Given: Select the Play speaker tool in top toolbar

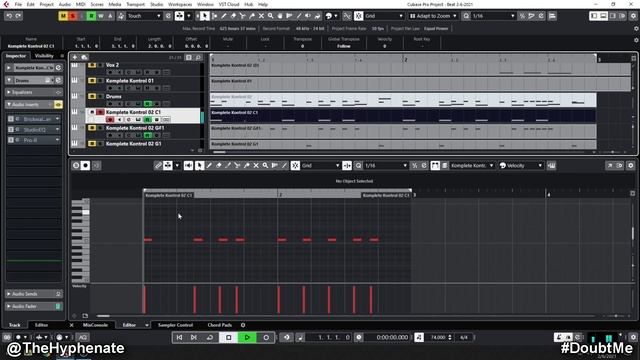Looking at the screenshot, I should tap(308, 16).
